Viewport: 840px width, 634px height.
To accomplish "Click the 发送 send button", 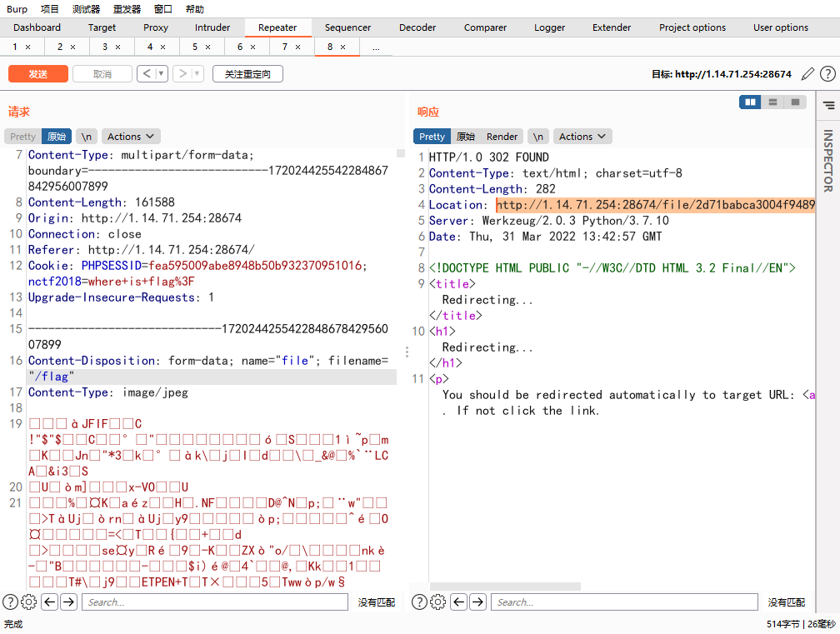I will point(38,74).
